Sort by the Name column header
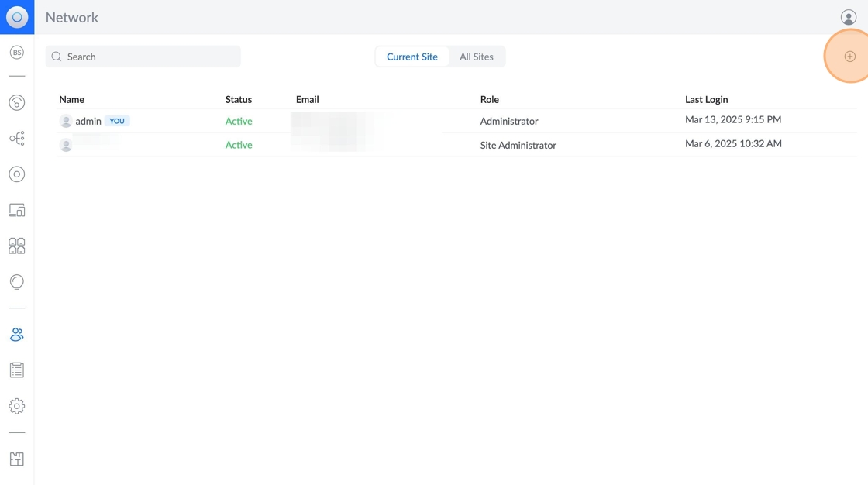 point(72,100)
